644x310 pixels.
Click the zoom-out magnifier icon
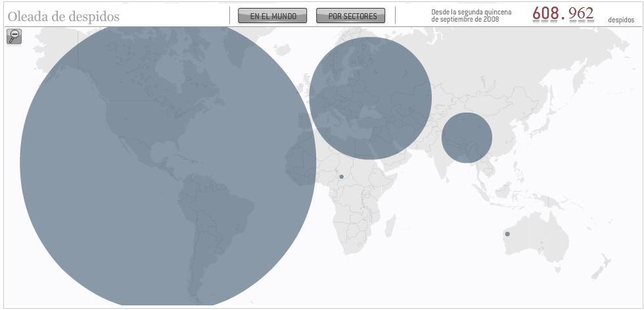pyautogui.click(x=14, y=36)
